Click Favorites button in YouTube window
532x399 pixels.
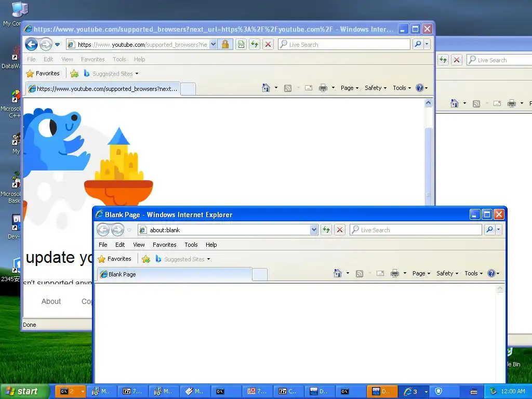pyautogui.click(x=43, y=73)
